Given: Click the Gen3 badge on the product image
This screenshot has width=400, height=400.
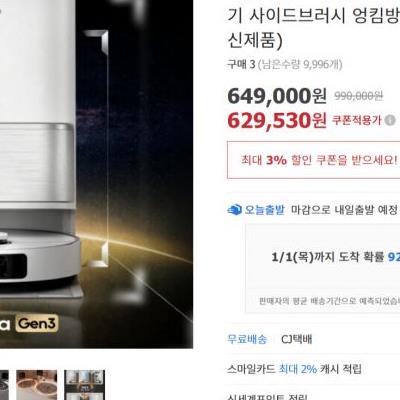Looking at the screenshot, I should [x=37, y=324].
